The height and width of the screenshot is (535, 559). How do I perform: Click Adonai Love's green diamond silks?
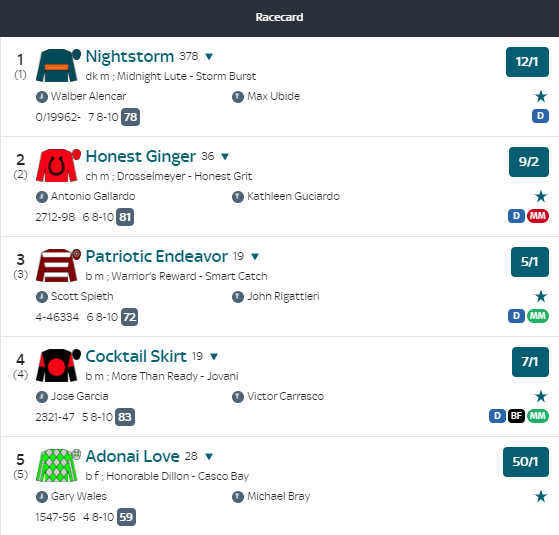point(58,465)
